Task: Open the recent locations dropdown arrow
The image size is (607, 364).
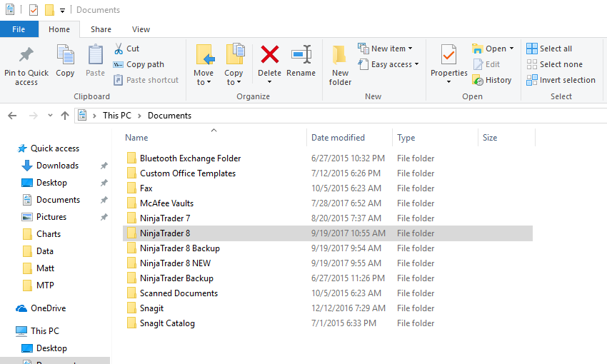Action: [x=50, y=116]
